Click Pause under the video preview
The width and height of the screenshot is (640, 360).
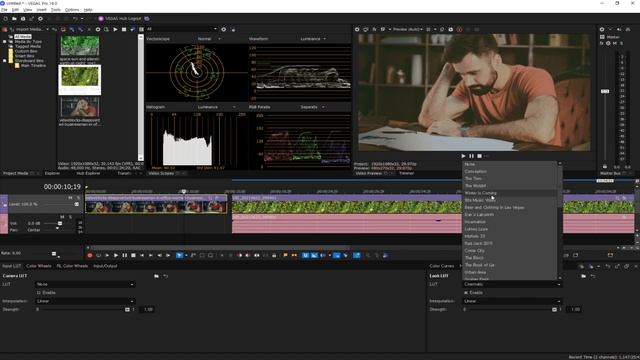point(471,156)
